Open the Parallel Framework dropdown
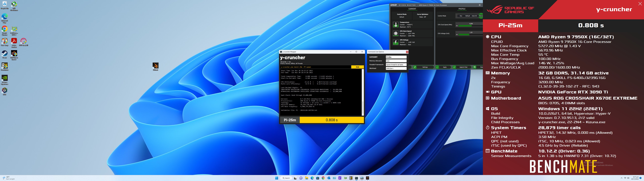This screenshot has height=181, width=644. (396, 64)
